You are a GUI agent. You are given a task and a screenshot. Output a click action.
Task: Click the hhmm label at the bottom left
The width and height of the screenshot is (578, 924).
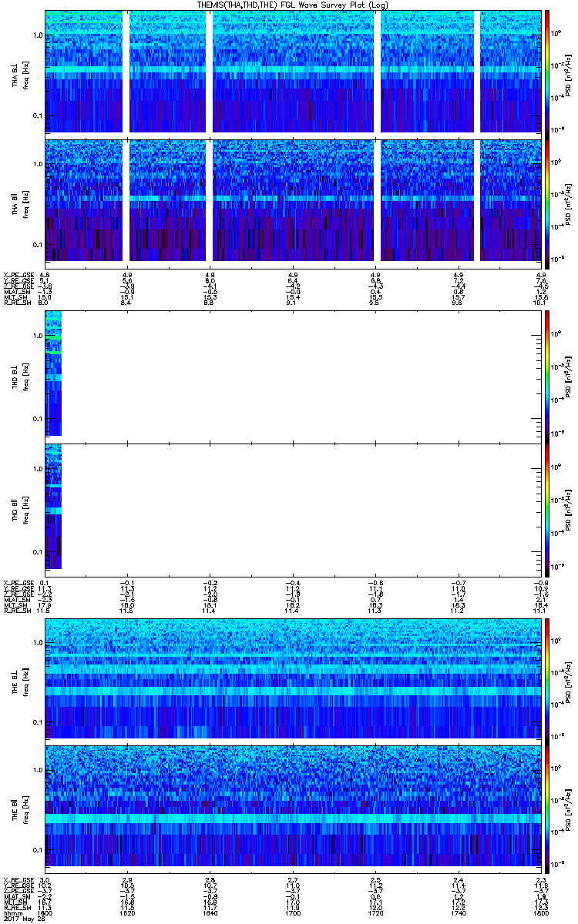pos(12,913)
